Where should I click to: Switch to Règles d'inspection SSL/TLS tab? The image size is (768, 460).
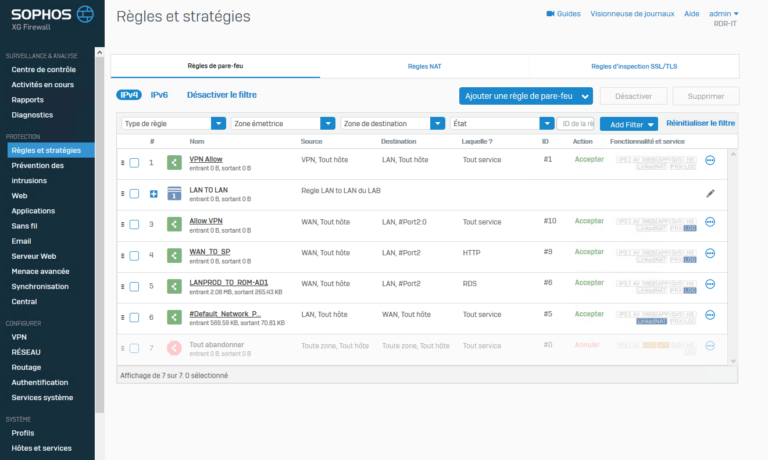(x=634, y=66)
